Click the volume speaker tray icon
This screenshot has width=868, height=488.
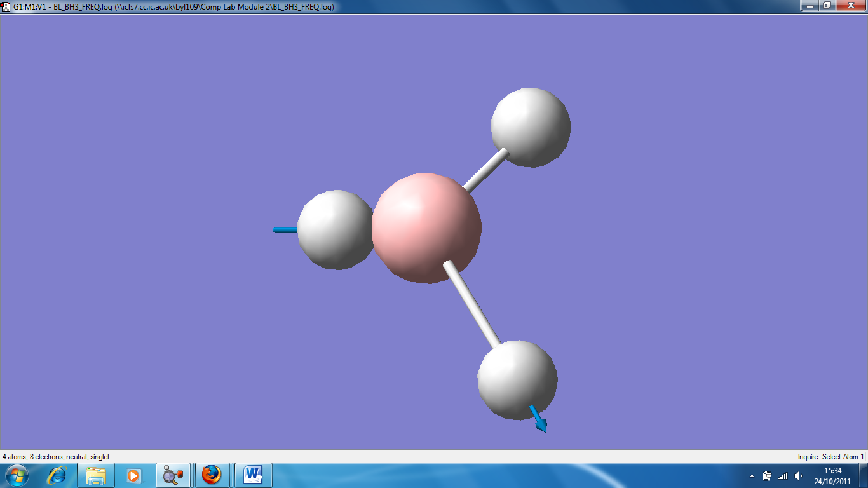[799, 476]
